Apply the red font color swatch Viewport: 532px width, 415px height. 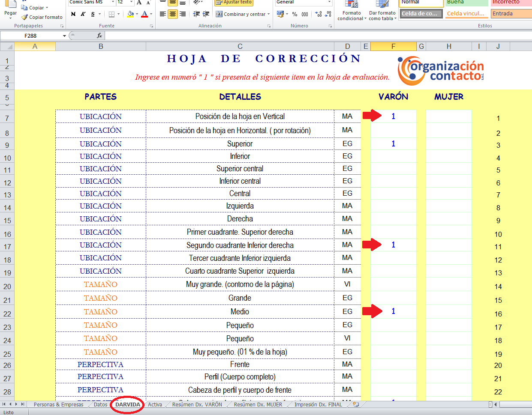(145, 15)
